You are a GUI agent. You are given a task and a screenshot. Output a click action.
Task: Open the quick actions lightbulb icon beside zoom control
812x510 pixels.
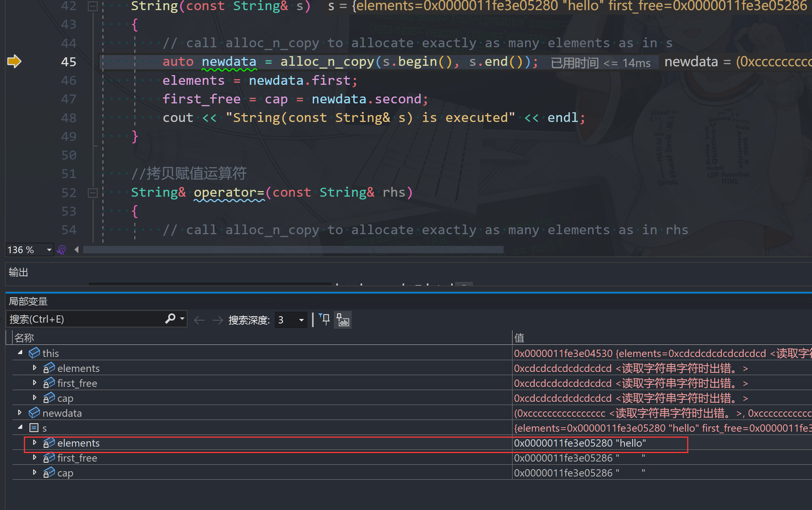60,250
